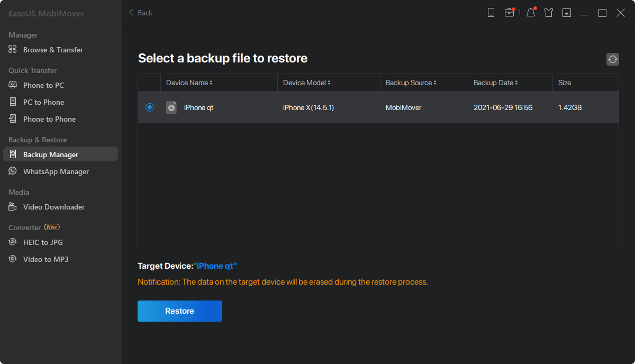Click the Restore button
The height and width of the screenshot is (364, 635).
[179, 311]
